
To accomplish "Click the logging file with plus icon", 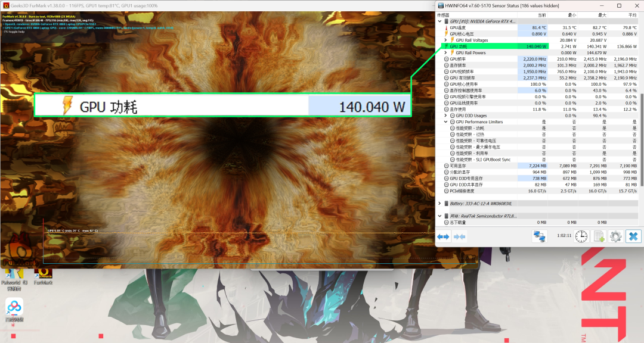I will pyautogui.click(x=599, y=236).
